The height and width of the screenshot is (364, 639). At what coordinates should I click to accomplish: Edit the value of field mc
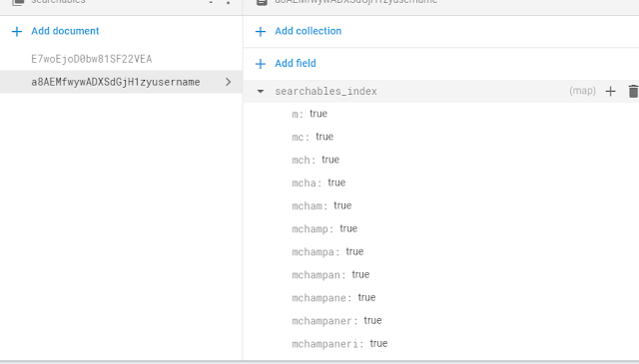[x=324, y=137]
